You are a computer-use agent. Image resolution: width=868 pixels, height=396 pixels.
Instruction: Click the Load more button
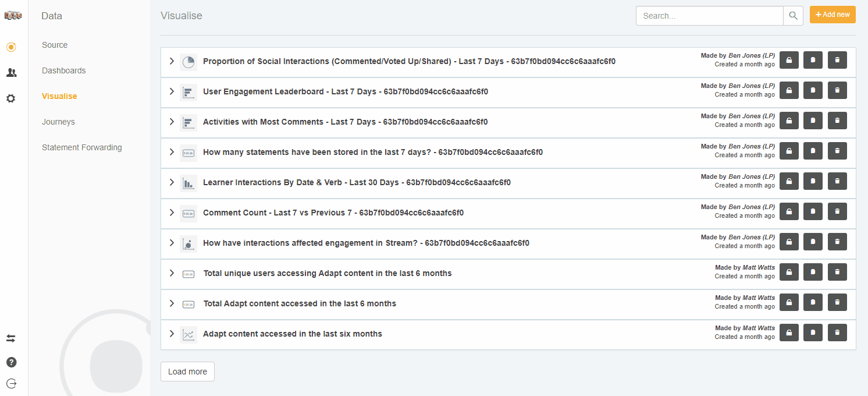tap(187, 372)
